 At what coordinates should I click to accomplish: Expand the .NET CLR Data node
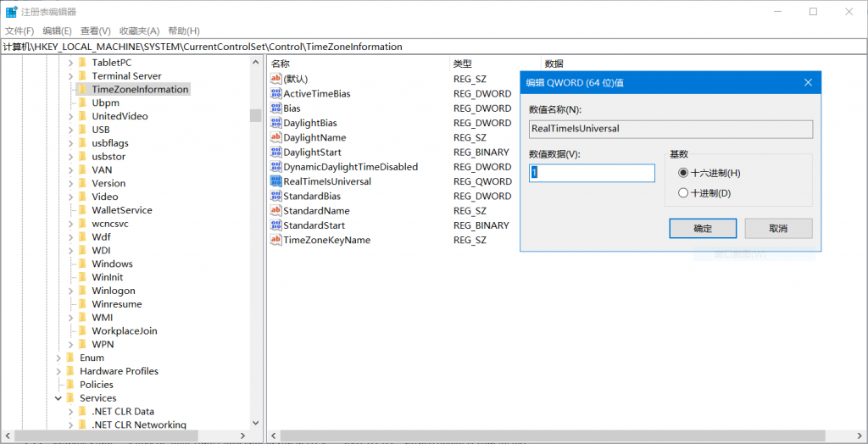(70, 411)
